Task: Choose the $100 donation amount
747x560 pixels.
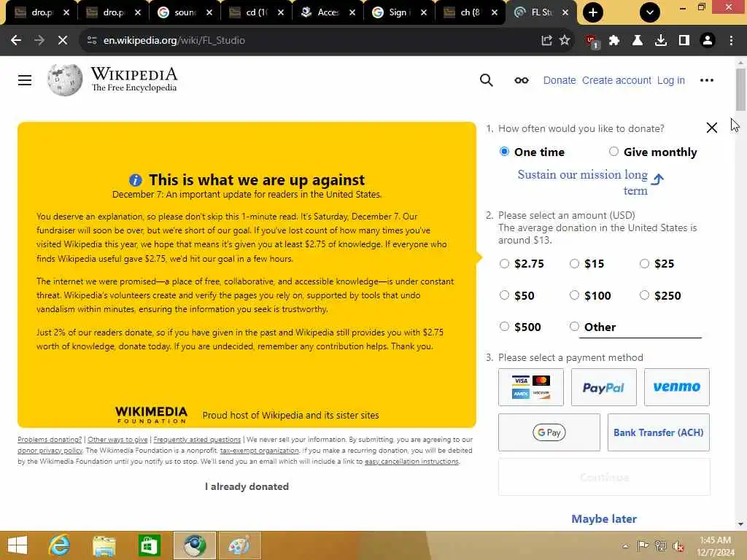Action: [574, 295]
